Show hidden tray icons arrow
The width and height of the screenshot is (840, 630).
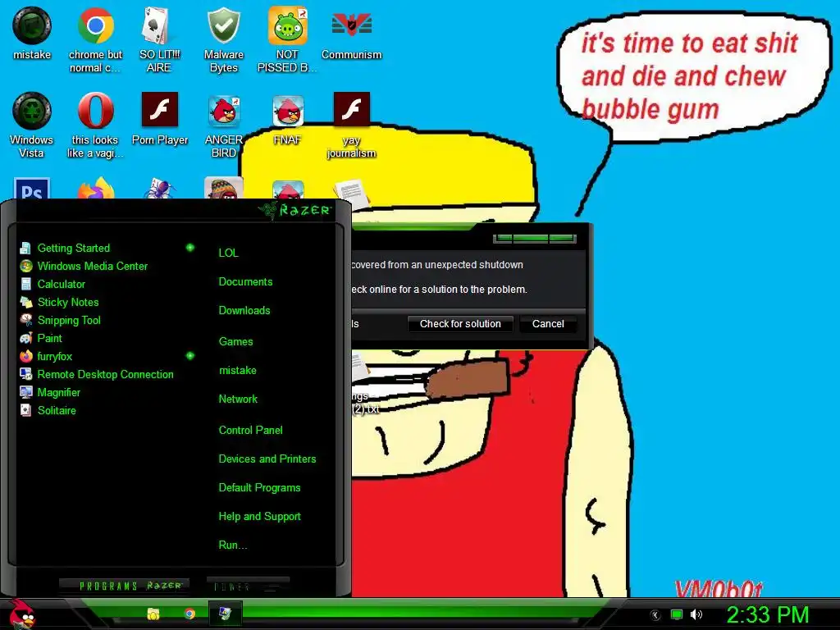tap(655, 615)
